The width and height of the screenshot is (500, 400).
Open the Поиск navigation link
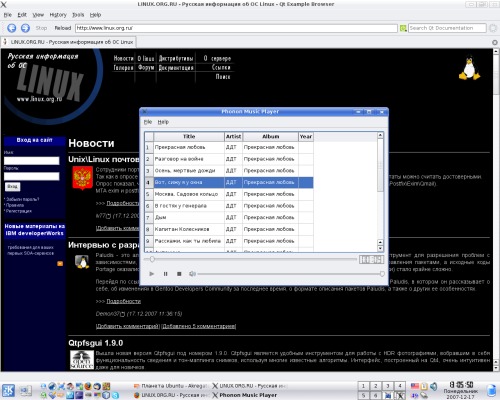tap(223, 77)
